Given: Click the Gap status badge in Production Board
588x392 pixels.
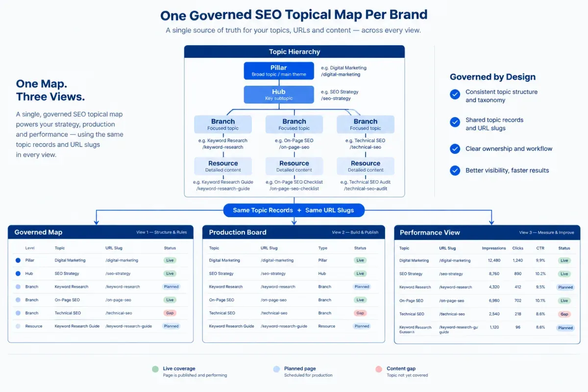Looking at the screenshot, I should (360, 313).
